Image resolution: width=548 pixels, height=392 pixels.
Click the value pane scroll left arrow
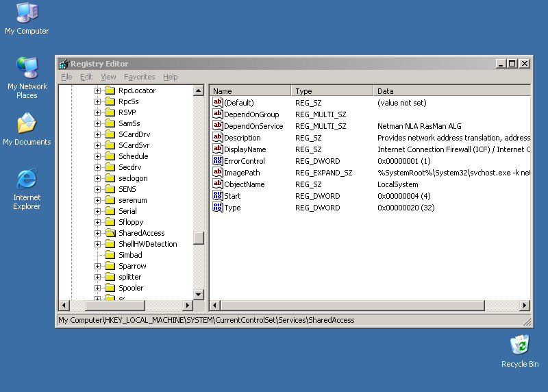(x=215, y=306)
